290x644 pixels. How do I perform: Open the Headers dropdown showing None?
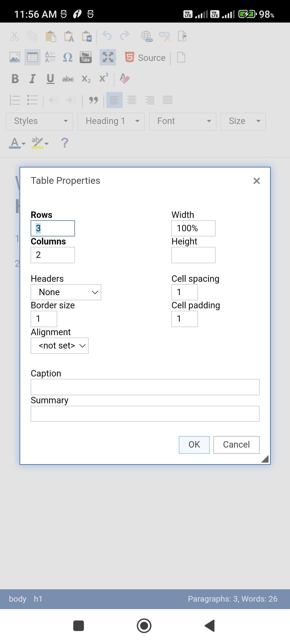(66, 292)
